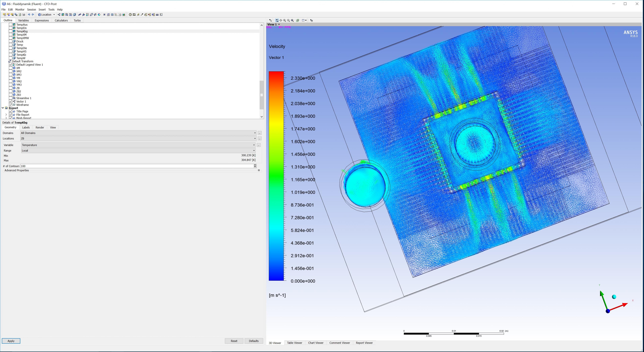Screen dimensions: 644x352
Task: Click the Defaults button
Action: [x=253, y=341]
